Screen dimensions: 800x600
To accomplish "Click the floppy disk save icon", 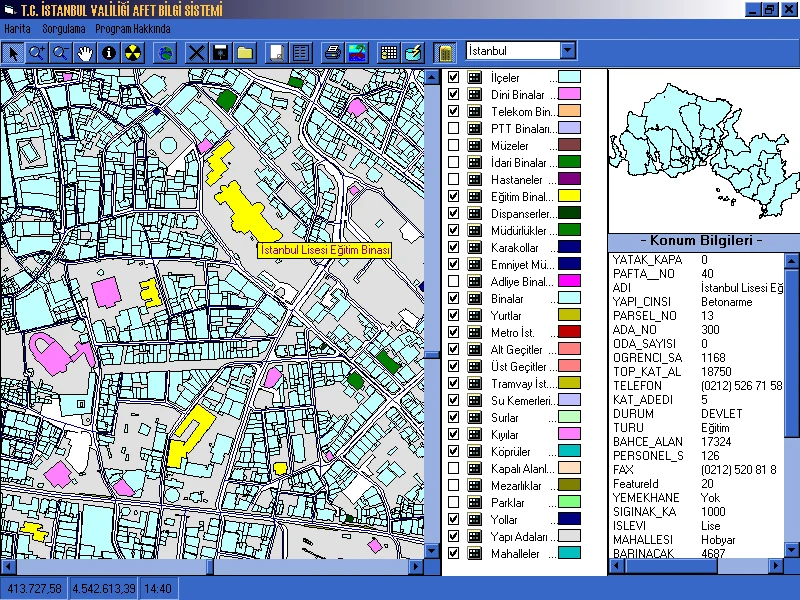I will pos(220,53).
